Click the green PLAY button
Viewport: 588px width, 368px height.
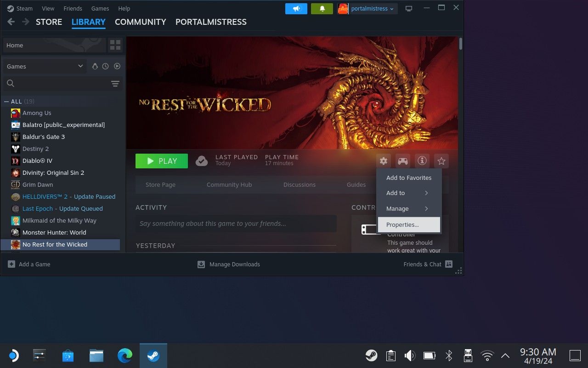tap(162, 161)
